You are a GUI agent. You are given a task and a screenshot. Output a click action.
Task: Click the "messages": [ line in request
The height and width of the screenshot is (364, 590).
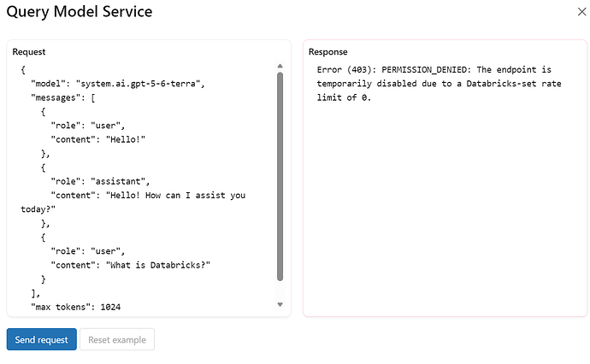pos(62,97)
